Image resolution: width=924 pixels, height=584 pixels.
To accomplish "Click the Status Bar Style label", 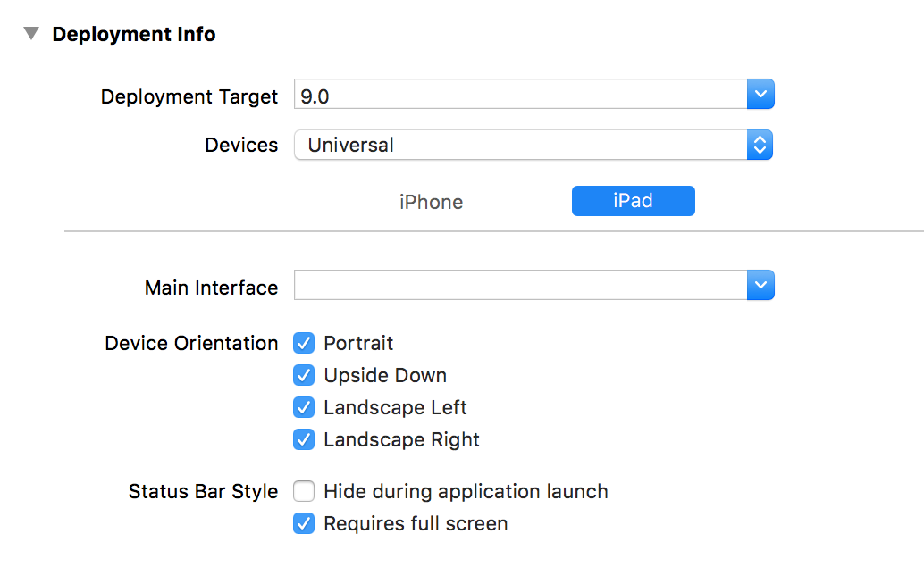I will coord(203,492).
